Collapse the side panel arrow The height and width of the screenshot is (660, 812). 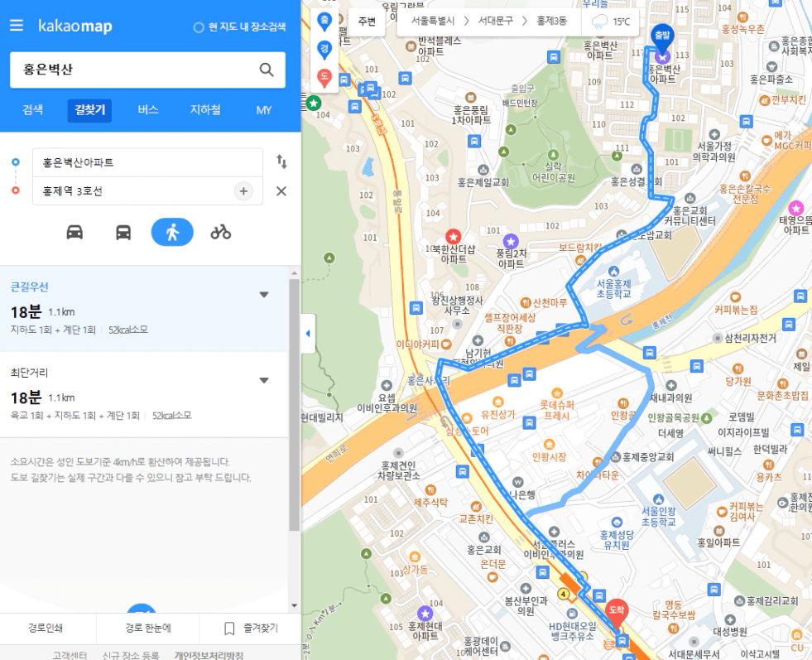pos(308,334)
